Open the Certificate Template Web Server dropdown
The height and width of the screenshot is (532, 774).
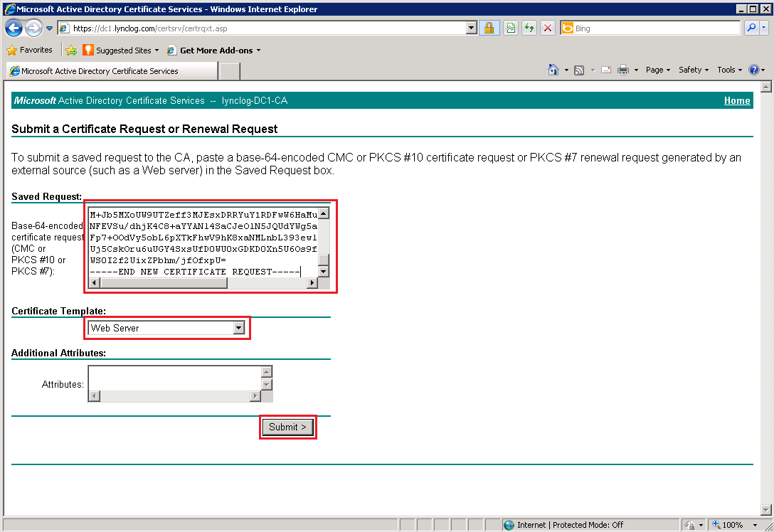[167, 328]
